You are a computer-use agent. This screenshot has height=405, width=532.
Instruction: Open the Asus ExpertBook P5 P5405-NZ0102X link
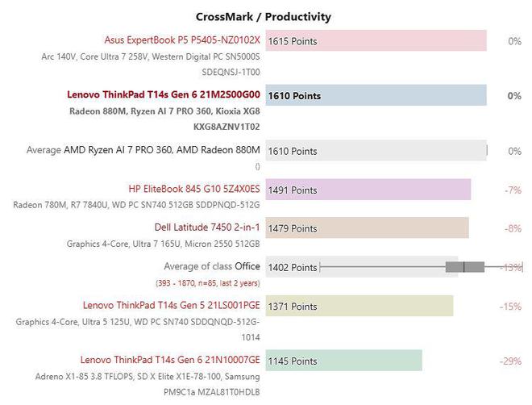182,40
